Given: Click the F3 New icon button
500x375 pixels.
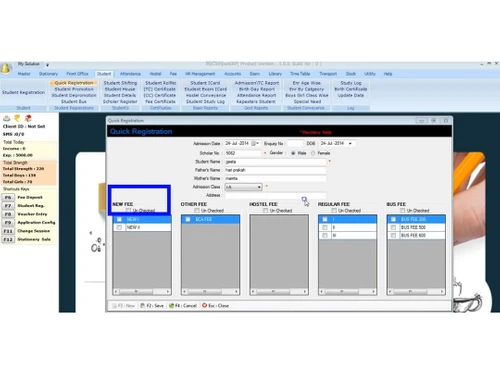Looking at the screenshot, I should pyautogui.click(x=123, y=305).
